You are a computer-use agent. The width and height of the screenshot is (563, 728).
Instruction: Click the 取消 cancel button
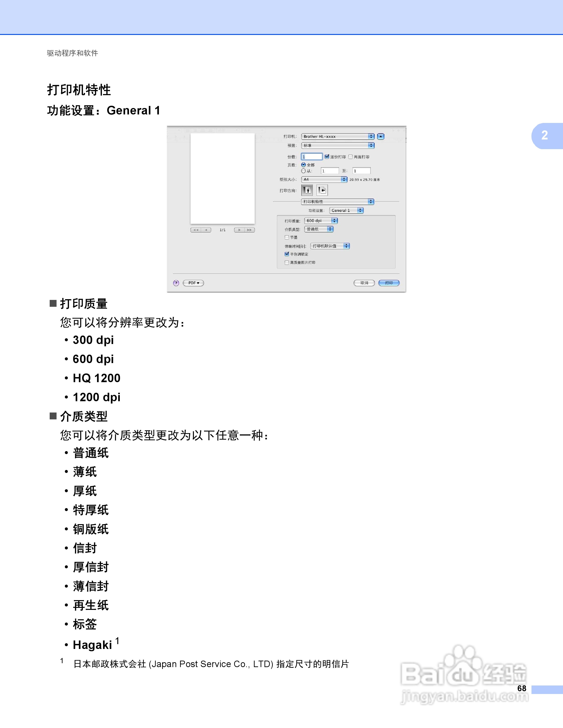coord(364,283)
